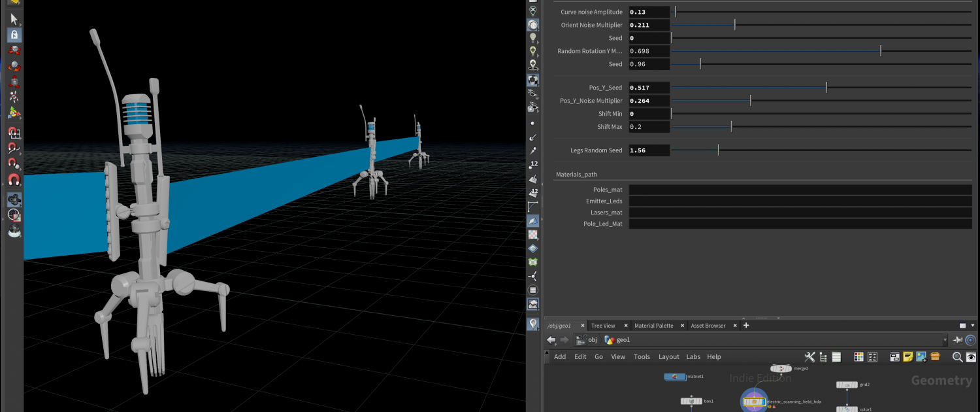Open the Labs menu
This screenshot has width=980, height=412.
(x=693, y=357)
